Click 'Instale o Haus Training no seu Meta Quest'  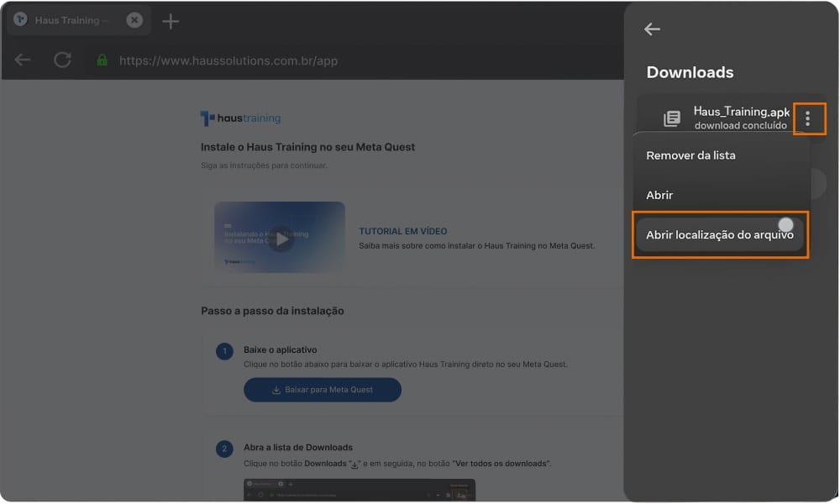[307, 147]
